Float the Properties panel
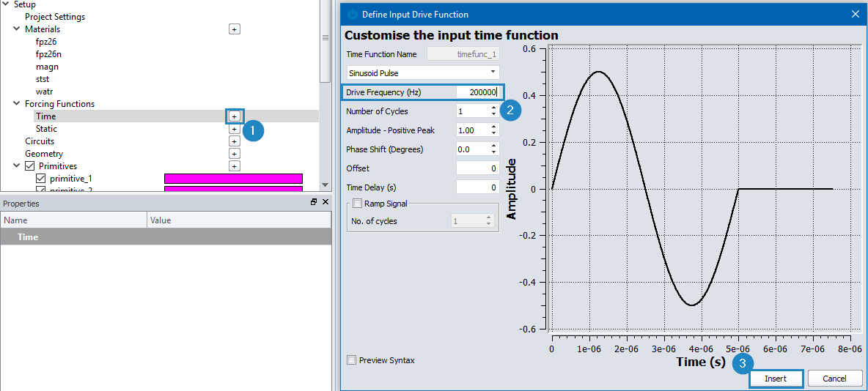Image resolution: width=868 pixels, height=391 pixels. point(314,202)
